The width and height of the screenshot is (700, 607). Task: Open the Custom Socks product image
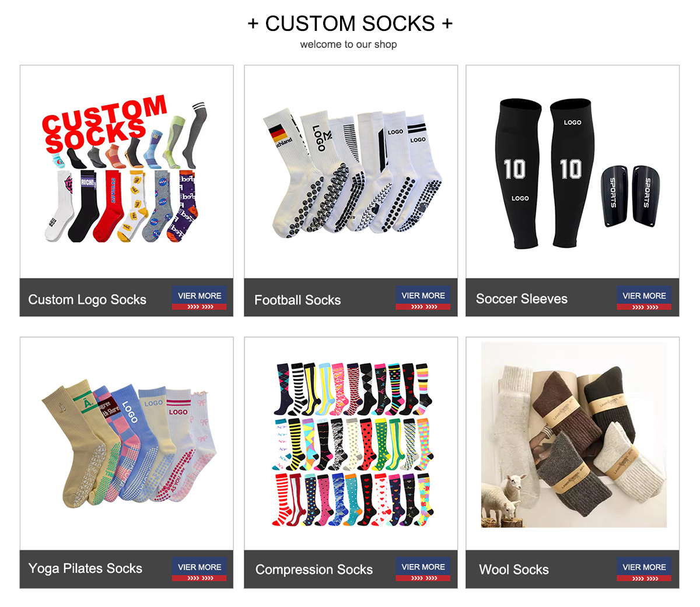pyautogui.click(x=127, y=171)
